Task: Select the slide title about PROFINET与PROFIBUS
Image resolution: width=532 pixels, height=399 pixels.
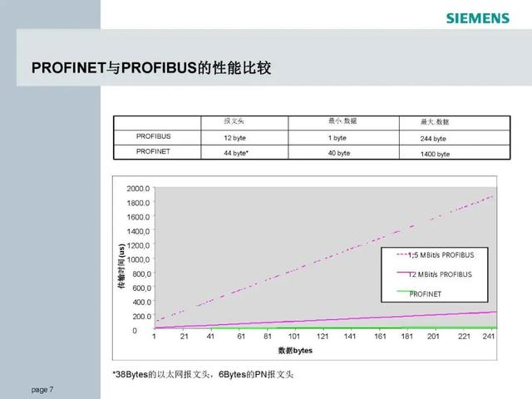Action: pyautogui.click(x=150, y=68)
